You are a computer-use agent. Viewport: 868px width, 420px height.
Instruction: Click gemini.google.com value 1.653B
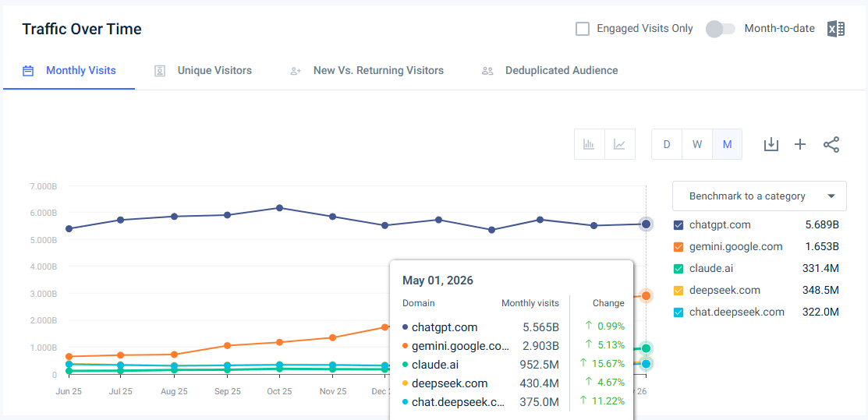(822, 247)
